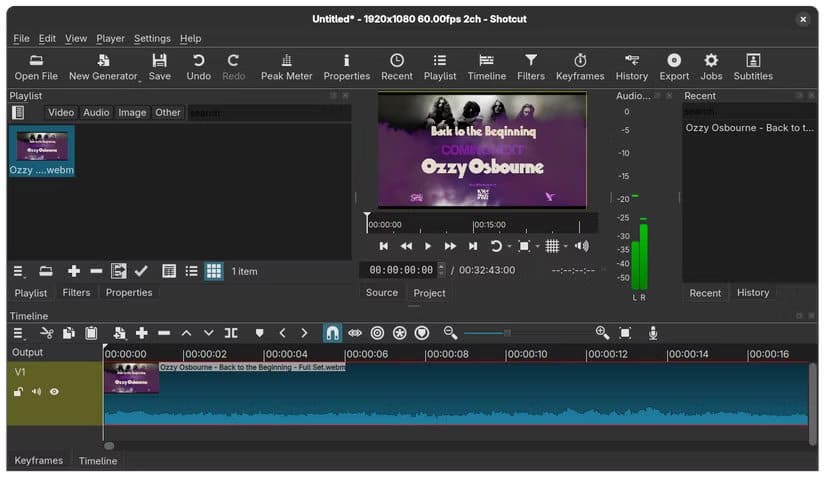Save the project with Save icon

(x=159, y=67)
